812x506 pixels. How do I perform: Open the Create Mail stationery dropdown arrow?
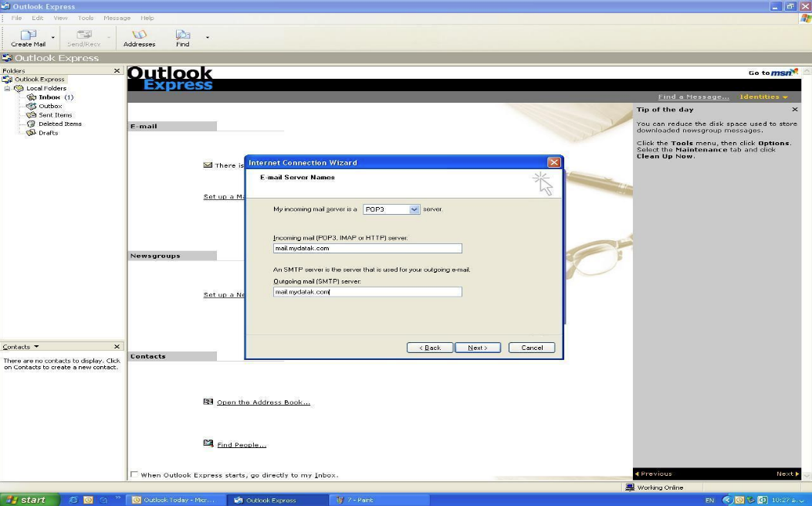(x=52, y=38)
